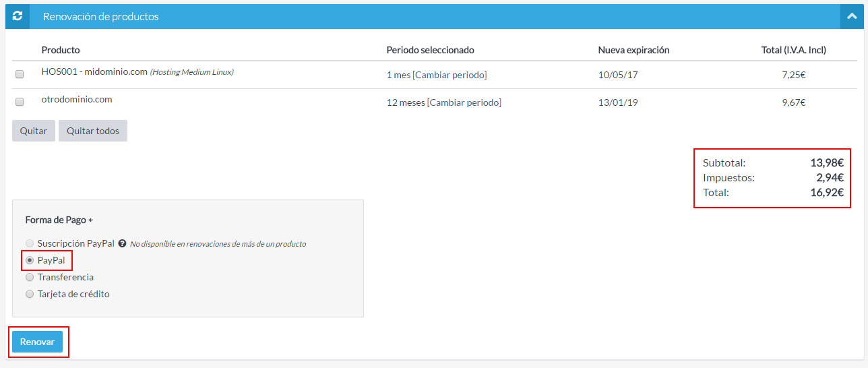
Task: Click the help icon beside Suscripción PayPal
Action: 122,243
